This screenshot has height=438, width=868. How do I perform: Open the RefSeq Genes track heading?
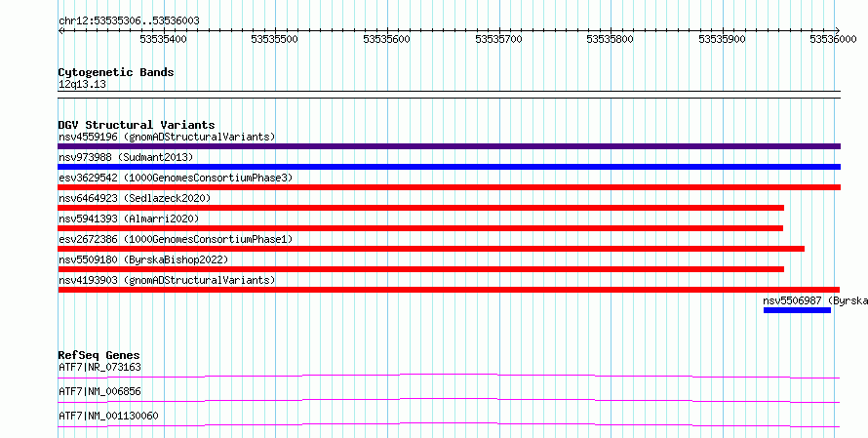tap(99, 355)
